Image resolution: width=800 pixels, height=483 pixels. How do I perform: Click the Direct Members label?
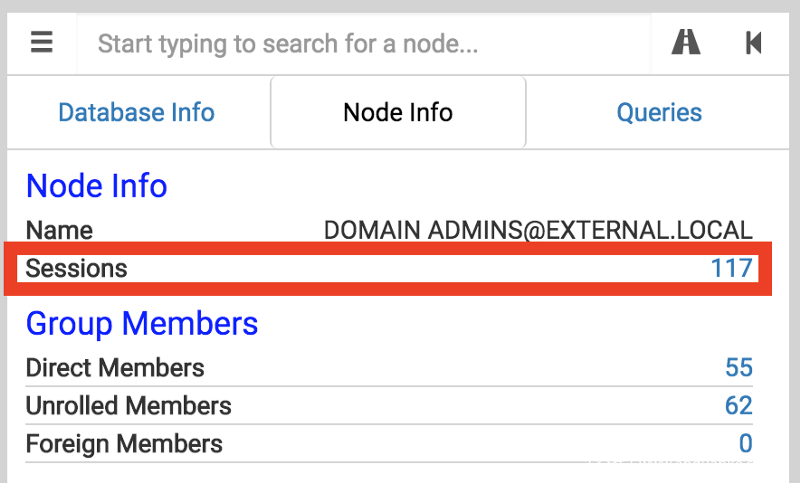115,368
